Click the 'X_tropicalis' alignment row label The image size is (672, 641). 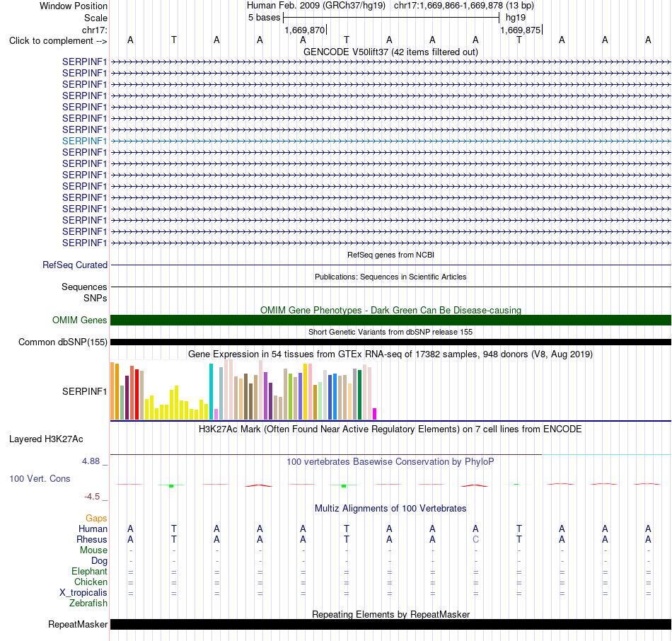(x=83, y=593)
